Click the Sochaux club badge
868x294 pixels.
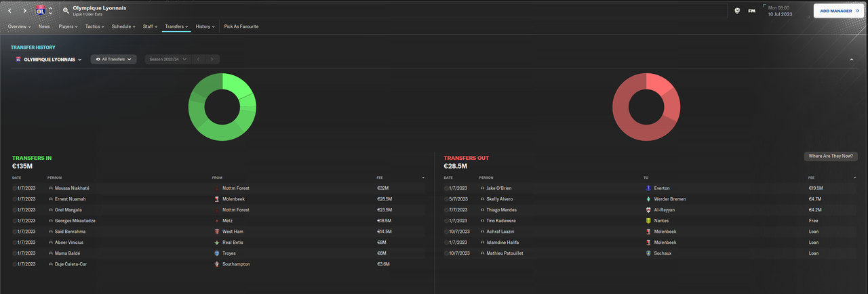[x=649, y=253]
